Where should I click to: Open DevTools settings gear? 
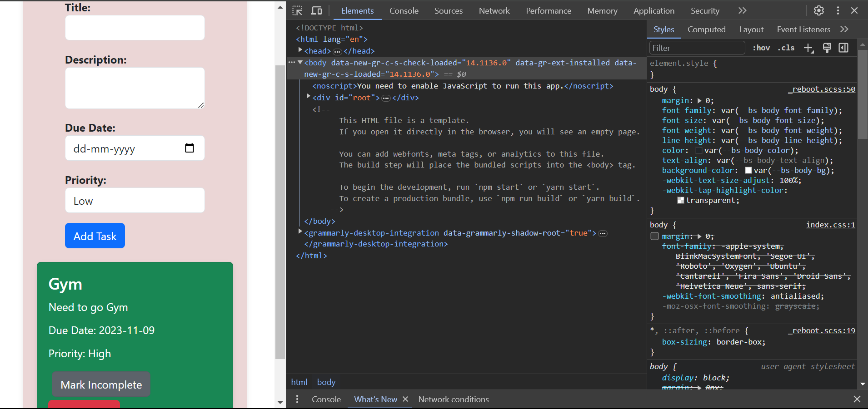(x=818, y=10)
